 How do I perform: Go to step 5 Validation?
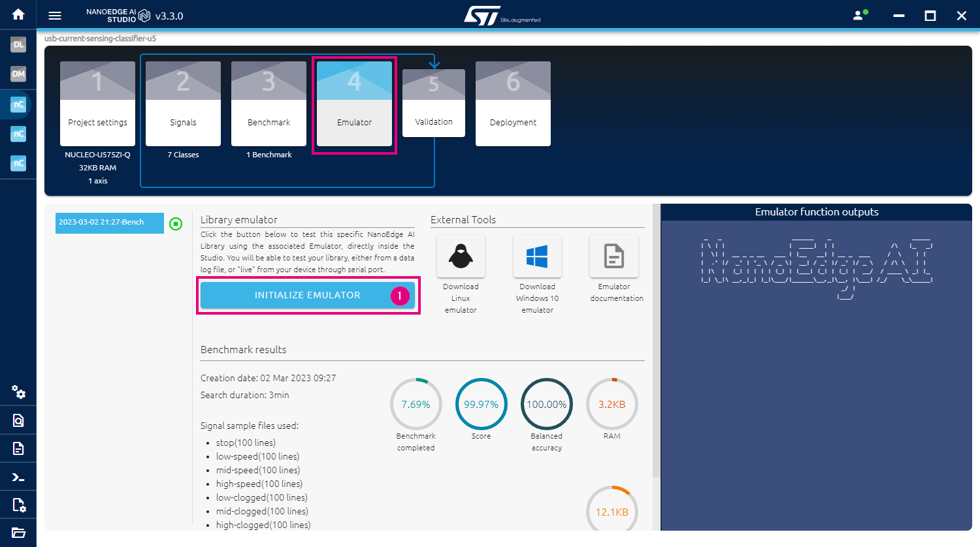pos(434,103)
